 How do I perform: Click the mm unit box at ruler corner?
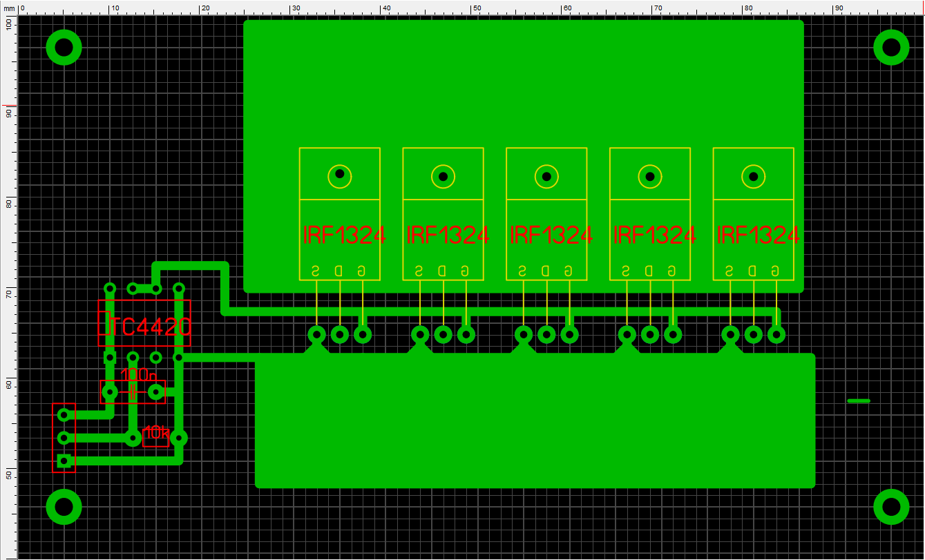(9, 8)
